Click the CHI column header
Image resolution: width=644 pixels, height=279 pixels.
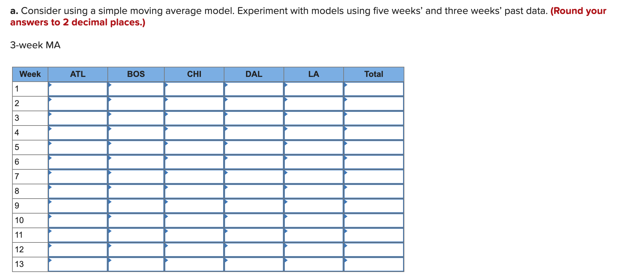point(194,74)
